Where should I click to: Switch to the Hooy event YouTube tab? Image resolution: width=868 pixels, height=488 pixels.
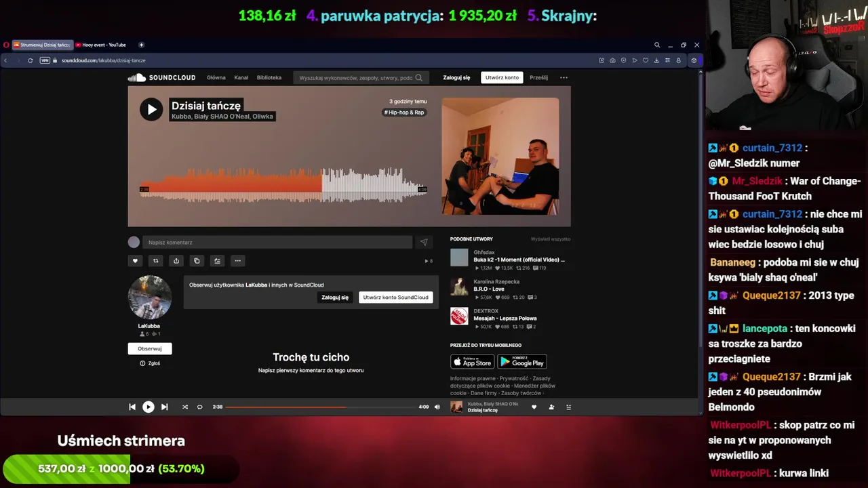coord(104,45)
